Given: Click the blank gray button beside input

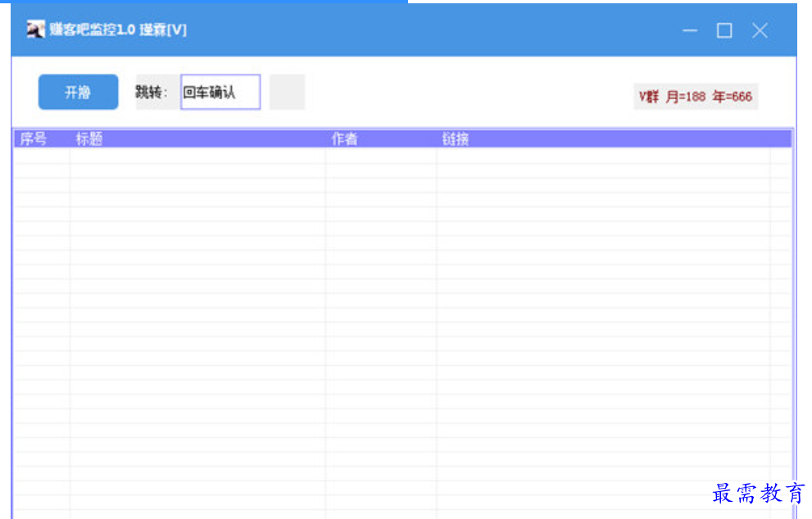Looking at the screenshot, I should tap(287, 93).
